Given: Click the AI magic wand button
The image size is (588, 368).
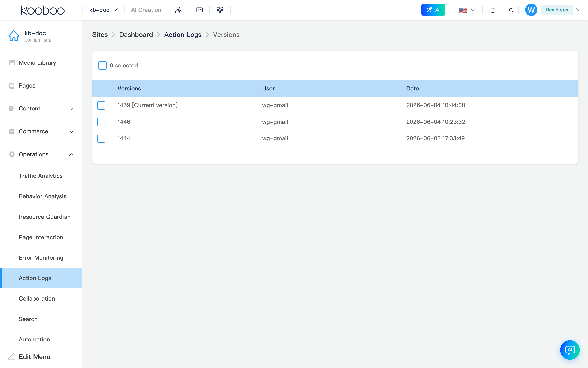Looking at the screenshot, I should [433, 10].
